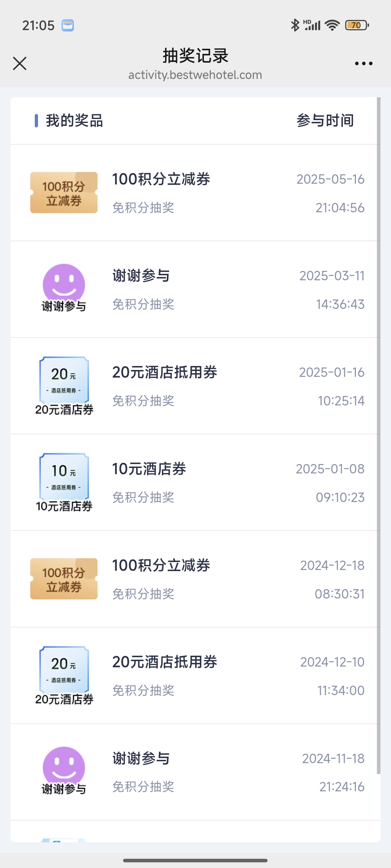The width and height of the screenshot is (391, 868).
Task: Open the 10元酒店券 prize title
Action: 149,469
